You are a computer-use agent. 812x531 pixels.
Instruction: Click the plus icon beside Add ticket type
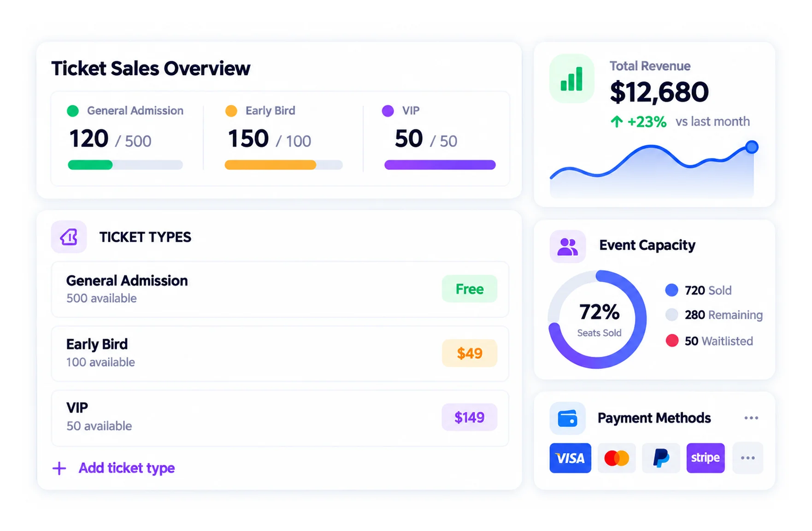point(59,468)
